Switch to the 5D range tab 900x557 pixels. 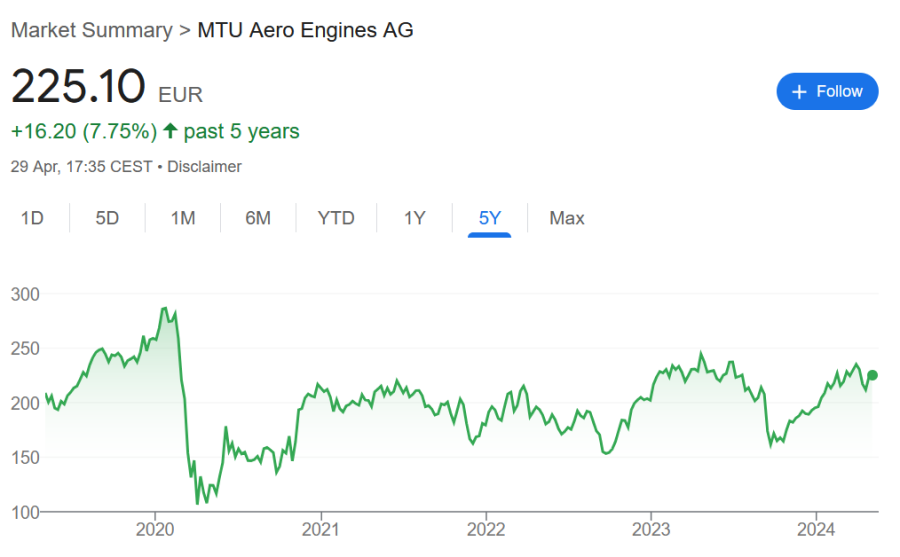pyautogui.click(x=107, y=218)
